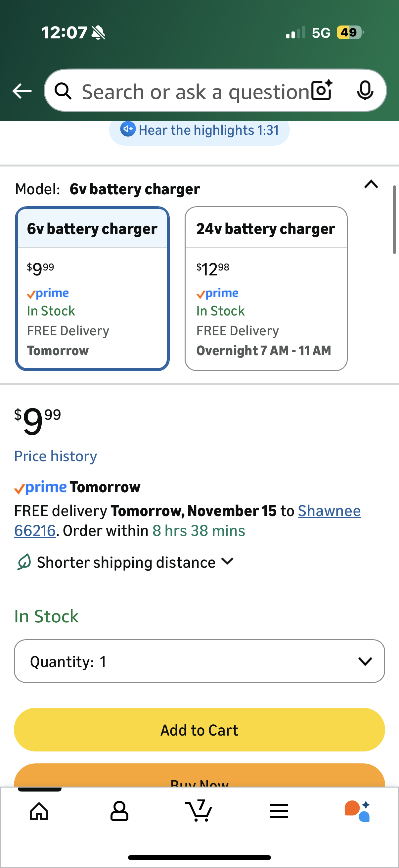
Task: Open the Rufus AI assistant icon
Action: [x=358, y=811]
